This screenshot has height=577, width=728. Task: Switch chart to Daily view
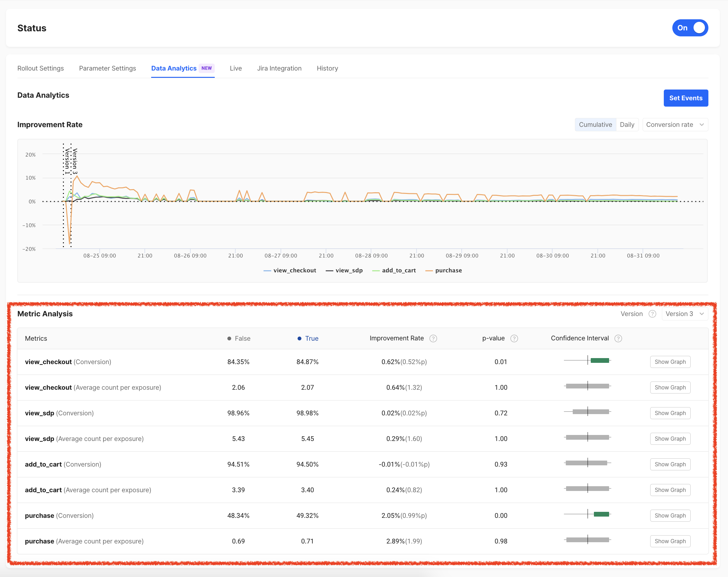click(x=627, y=125)
